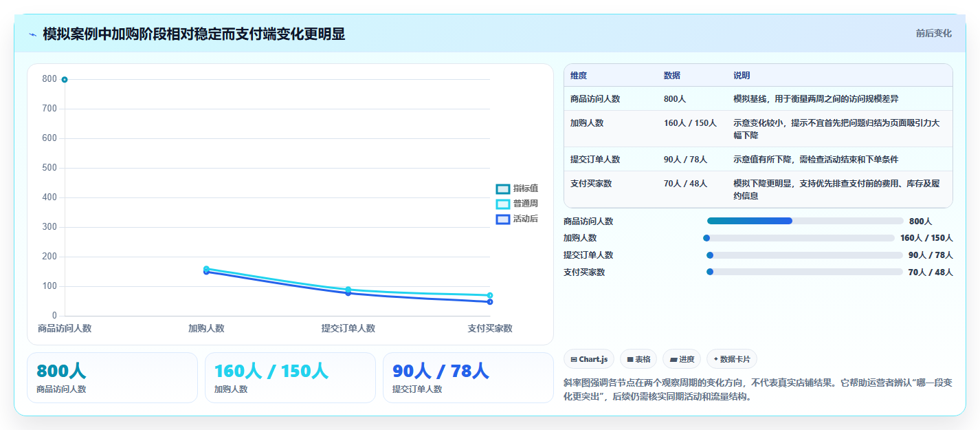Click the 提交订单人数 progress bar

[x=805, y=255]
